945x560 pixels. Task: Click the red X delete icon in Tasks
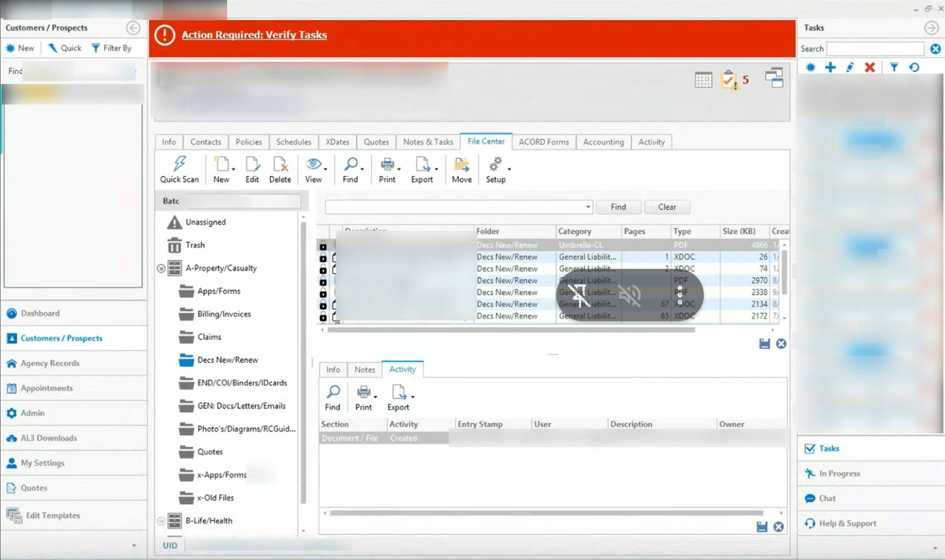(870, 67)
